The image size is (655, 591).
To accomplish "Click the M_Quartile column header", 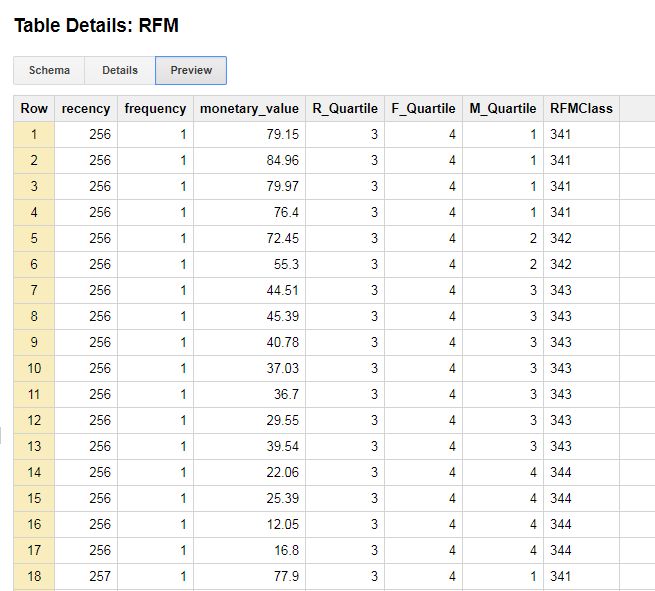I will click(503, 109).
